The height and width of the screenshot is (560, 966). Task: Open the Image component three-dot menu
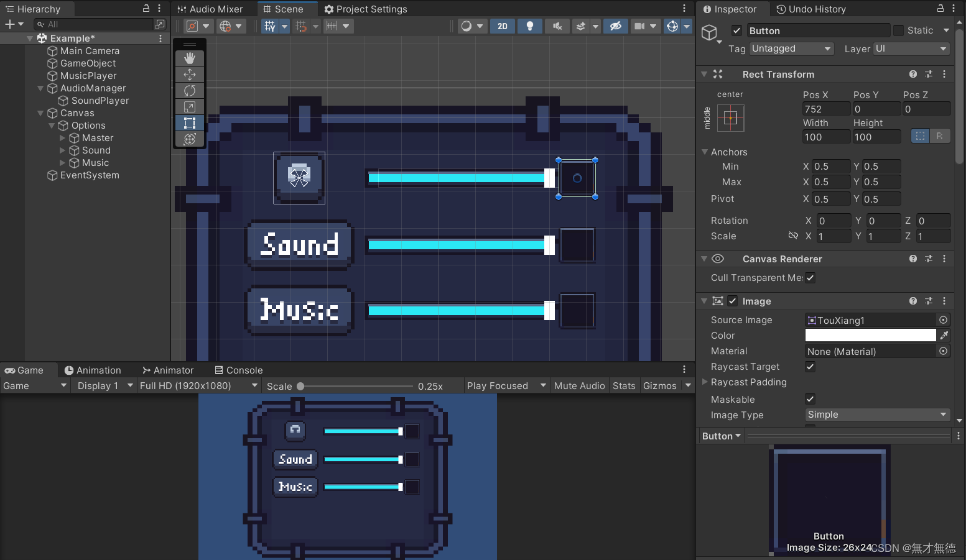point(944,301)
